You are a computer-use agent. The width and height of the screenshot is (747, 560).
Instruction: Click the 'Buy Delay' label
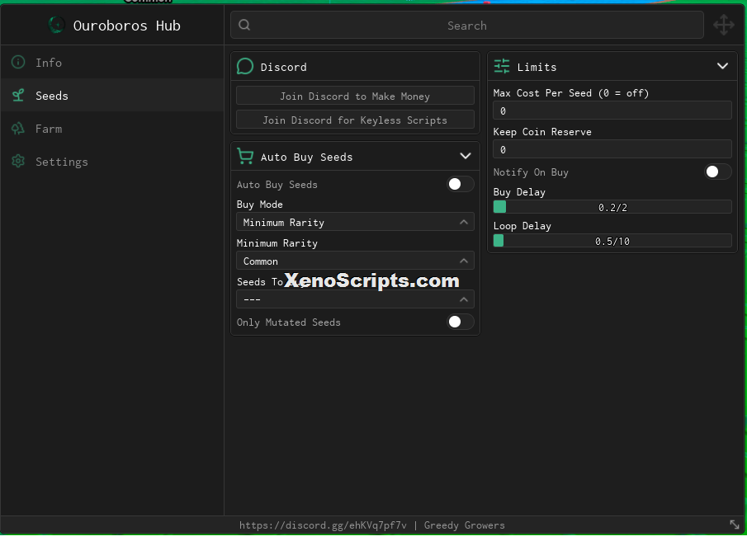[519, 192]
